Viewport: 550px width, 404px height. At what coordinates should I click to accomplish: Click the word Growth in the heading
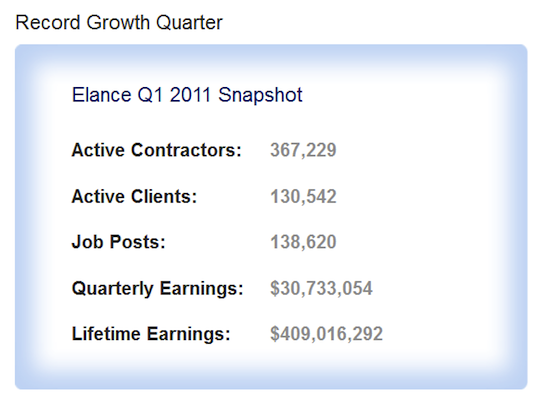(x=118, y=23)
